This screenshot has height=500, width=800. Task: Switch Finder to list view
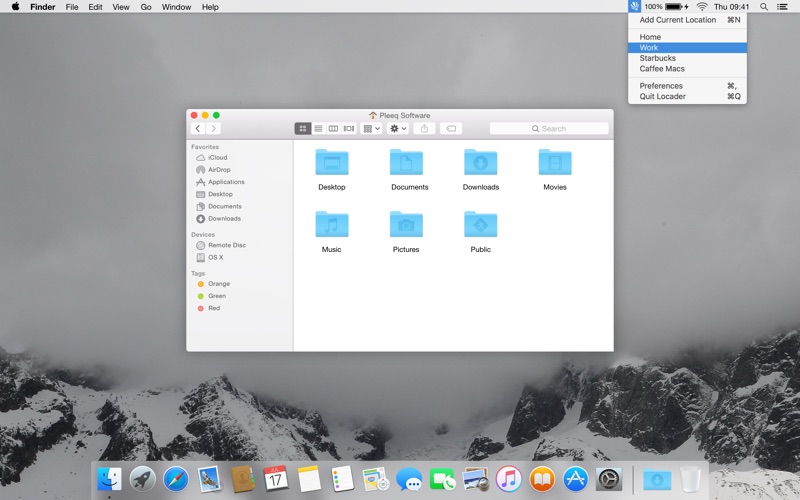click(318, 129)
